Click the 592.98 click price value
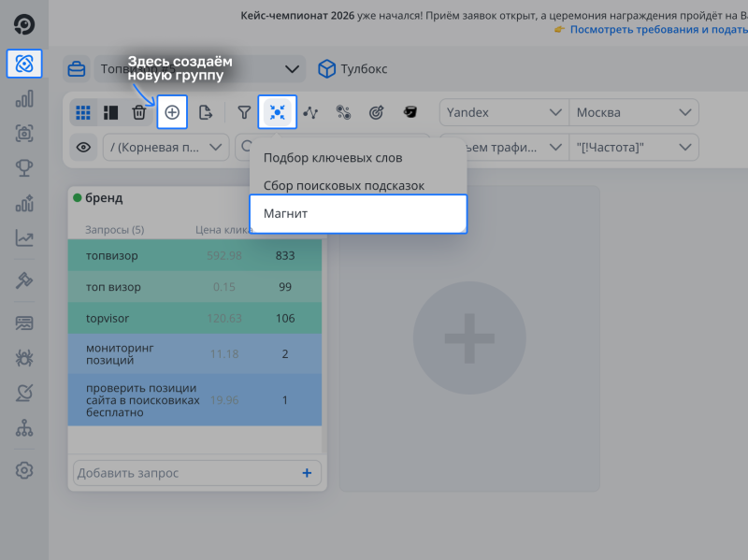 [x=224, y=255]
